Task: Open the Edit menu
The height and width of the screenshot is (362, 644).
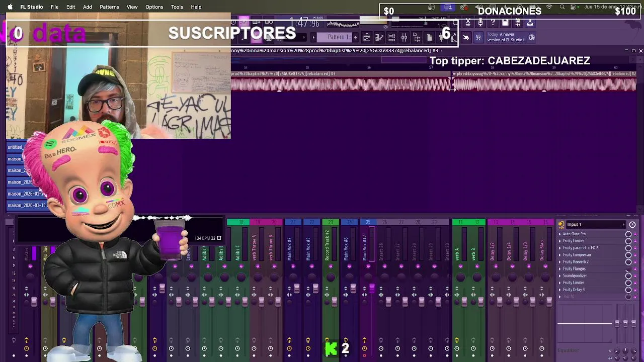Action: pyautogui.click(x=70, y=7)
